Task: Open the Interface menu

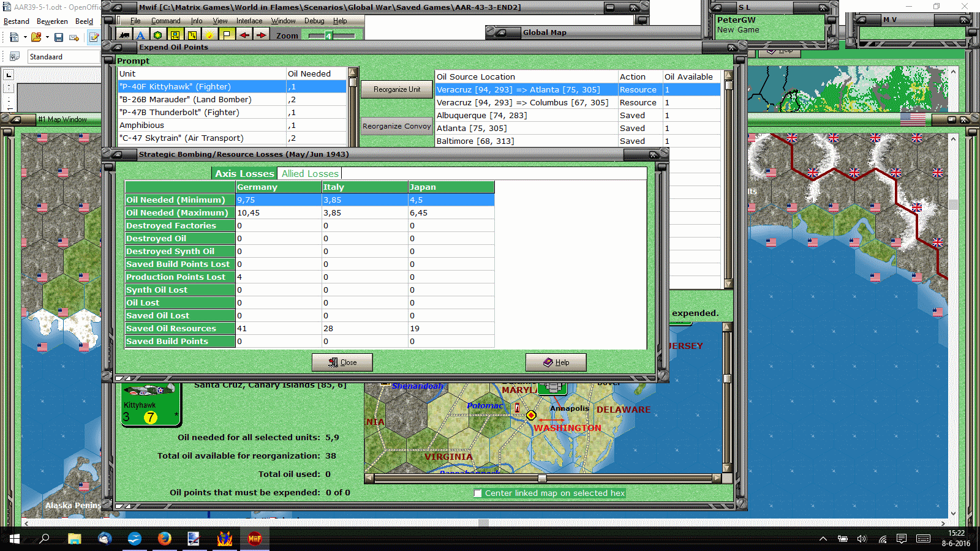Action: (249, 21)
